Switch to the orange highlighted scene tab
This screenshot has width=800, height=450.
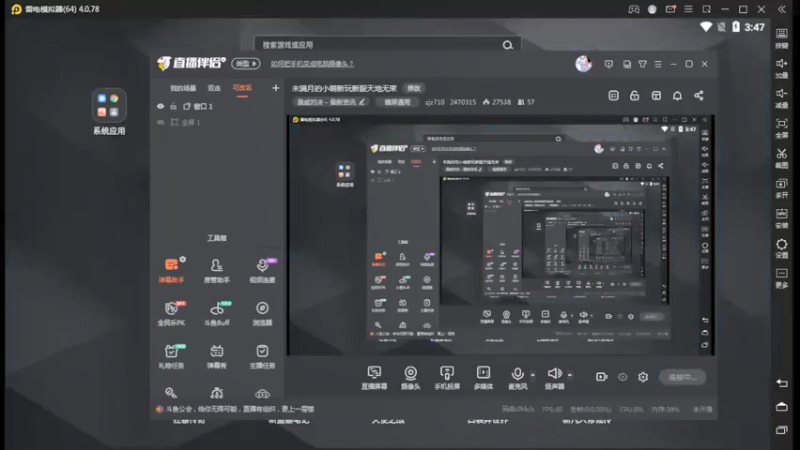click(x=242, y=88)
